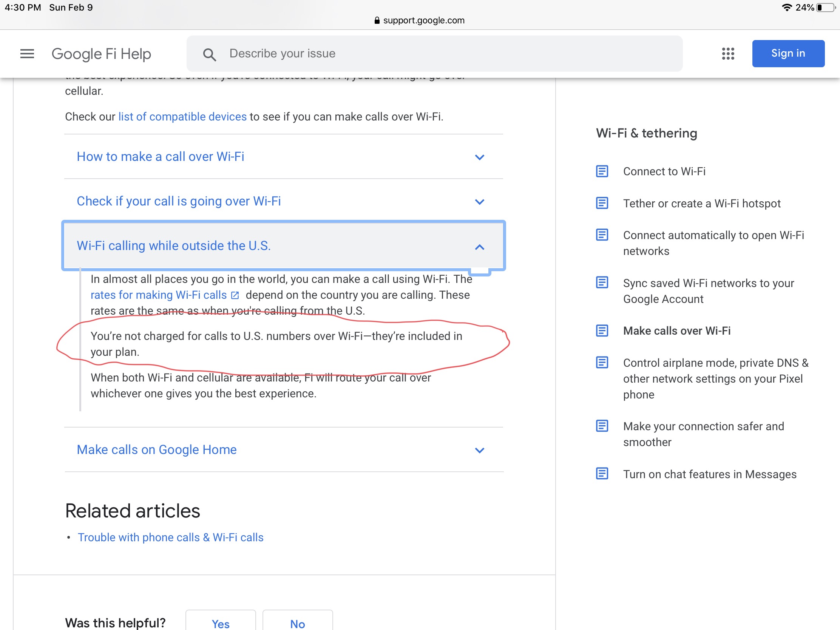Click the Turn on chat features article icon
Screen dimensions: 840x630
[602, 474]
